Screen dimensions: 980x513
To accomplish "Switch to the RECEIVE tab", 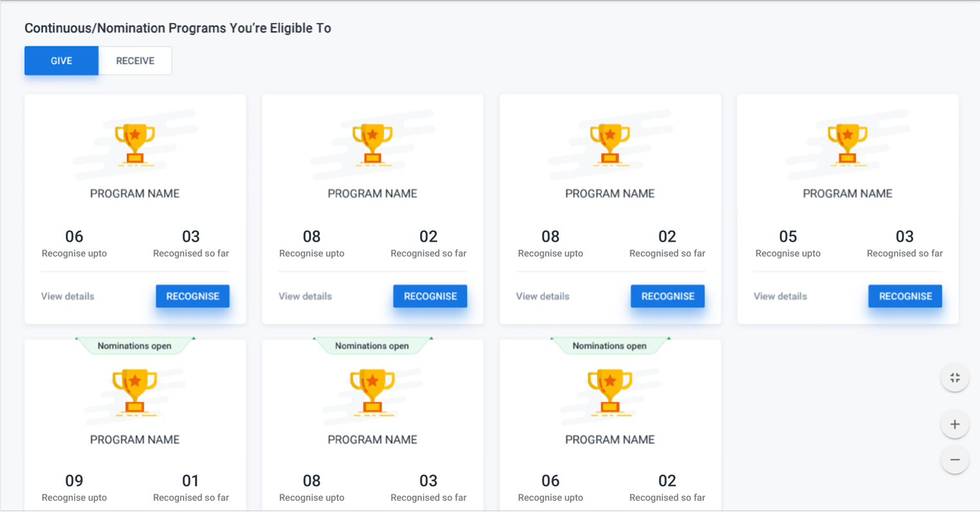I will coord(135,60).
